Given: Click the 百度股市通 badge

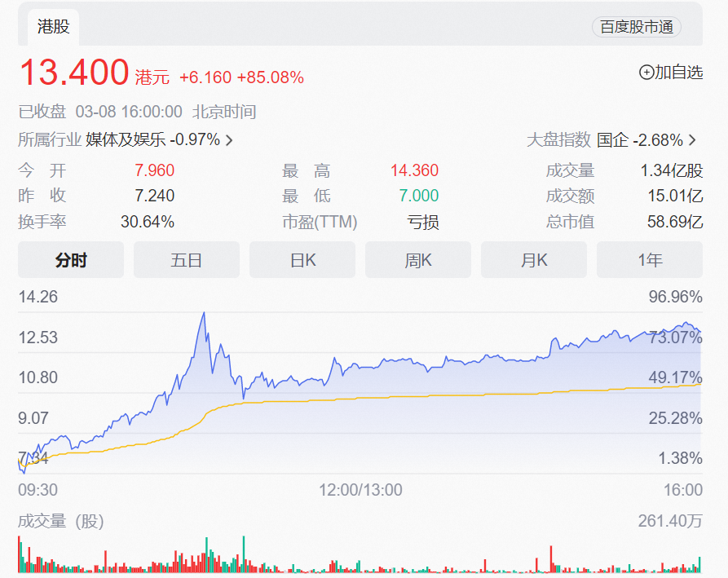Looking at the screenshot, I should [636, 27].
